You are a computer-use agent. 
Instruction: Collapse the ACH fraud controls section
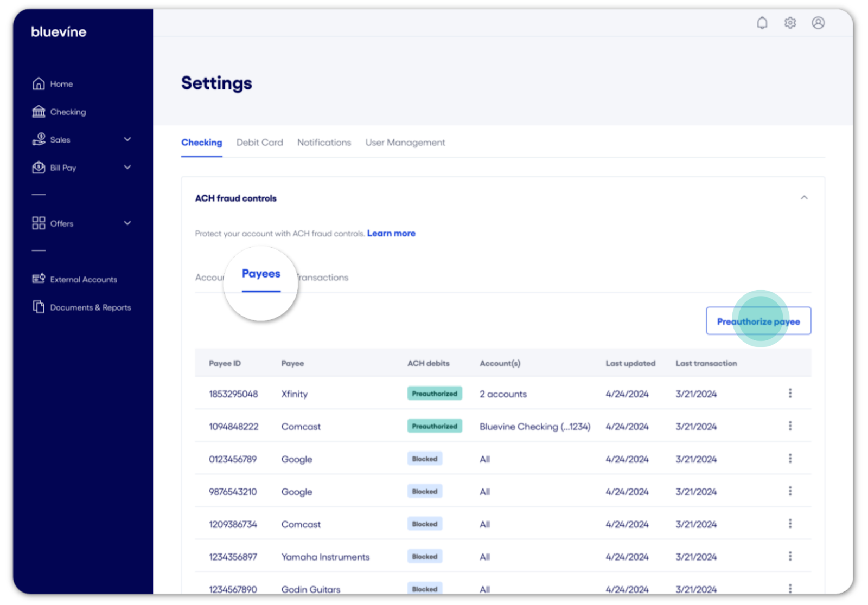tap(804, 198)
